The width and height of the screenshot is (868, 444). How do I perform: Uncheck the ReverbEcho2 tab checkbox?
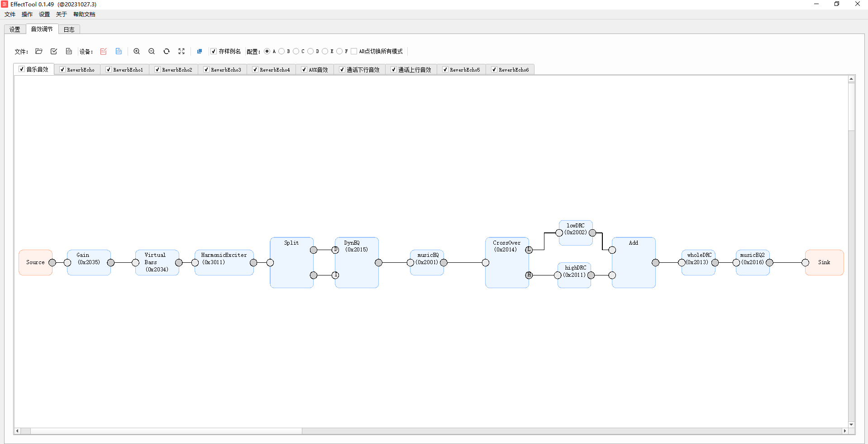(x=157, y=69)
